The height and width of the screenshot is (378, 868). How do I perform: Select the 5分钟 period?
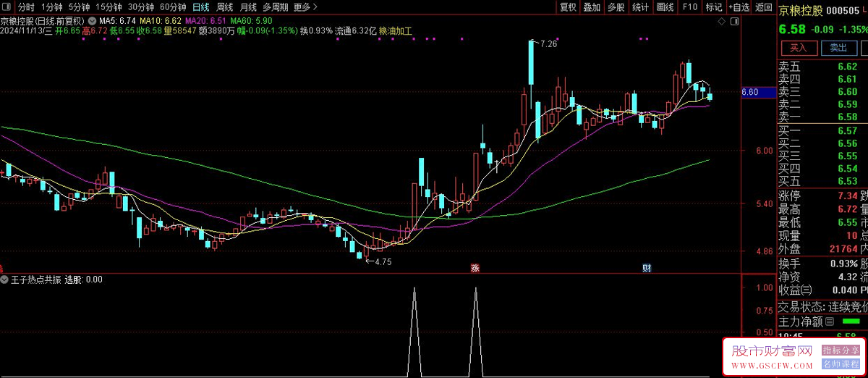point(80,7)
